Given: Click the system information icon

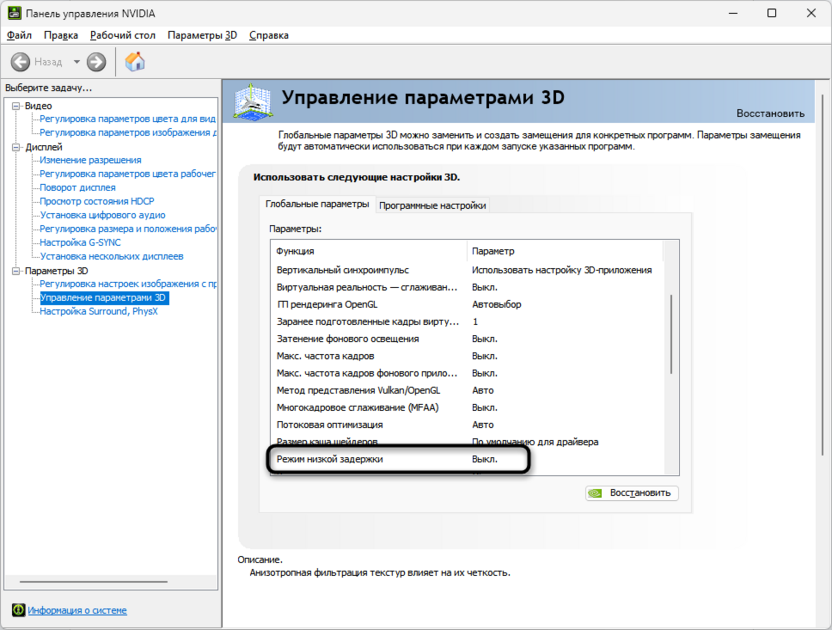Looking at the screenshot, I should pos(18,610).
